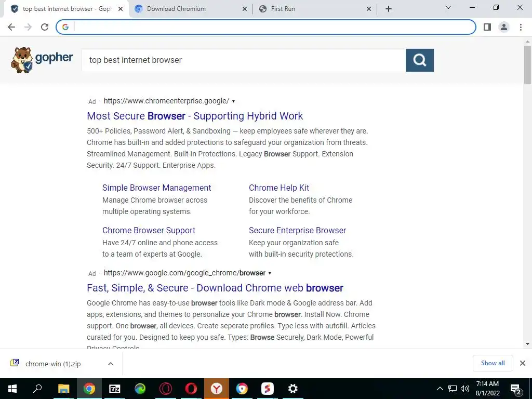This screenshot has height=399, width=532.
Task: Open Secure Enterprise Browser link
Action: (298, 230)
